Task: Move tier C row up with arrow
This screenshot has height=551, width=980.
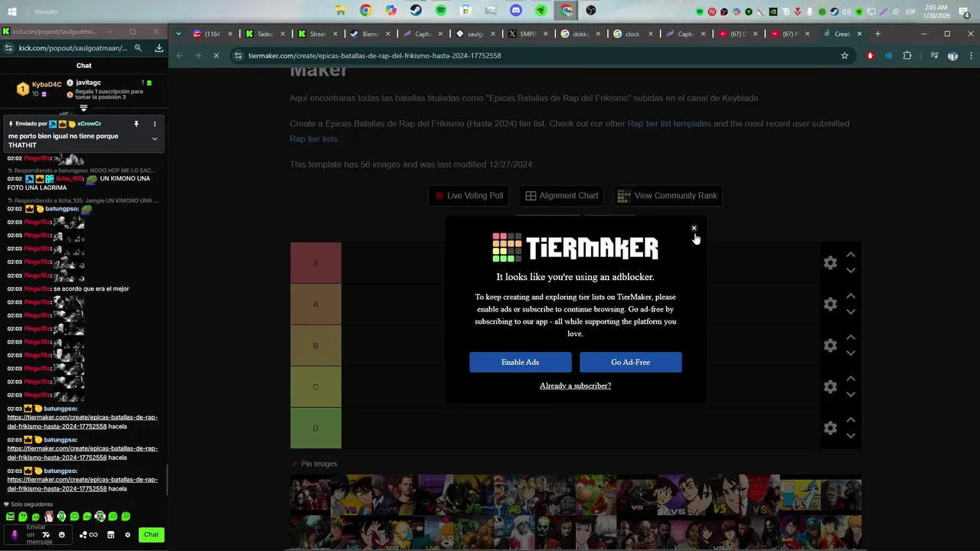Action: pyautogui.click(x=851, y=379)
